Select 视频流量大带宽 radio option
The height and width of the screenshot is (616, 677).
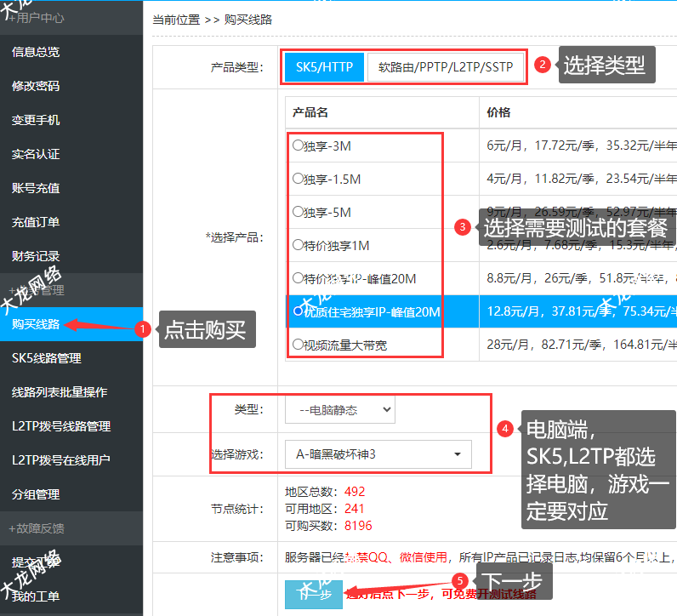point(298,345)
